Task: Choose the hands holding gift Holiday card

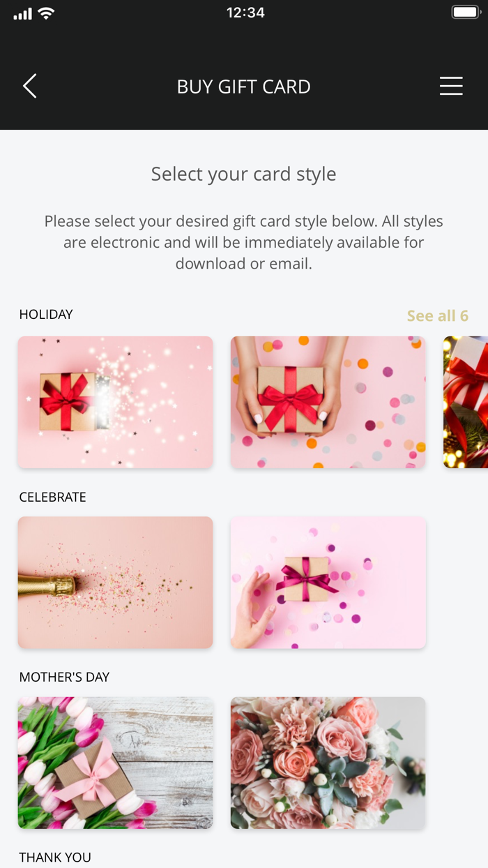Action: (328, 402)
